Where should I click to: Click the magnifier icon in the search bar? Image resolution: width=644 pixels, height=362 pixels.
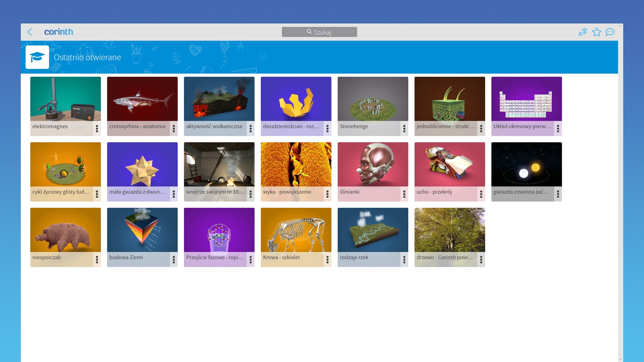pyautogui.click(x=309, y=32)
